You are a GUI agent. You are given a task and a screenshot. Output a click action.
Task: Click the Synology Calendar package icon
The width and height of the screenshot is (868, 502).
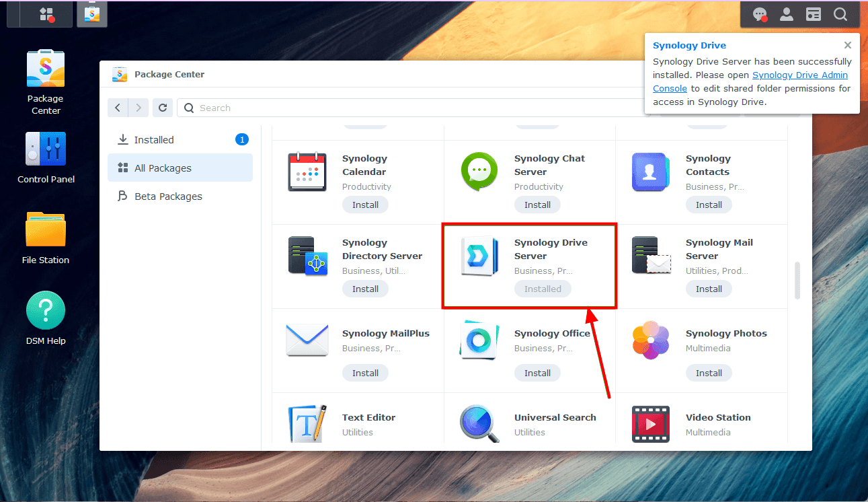[307, 172]
